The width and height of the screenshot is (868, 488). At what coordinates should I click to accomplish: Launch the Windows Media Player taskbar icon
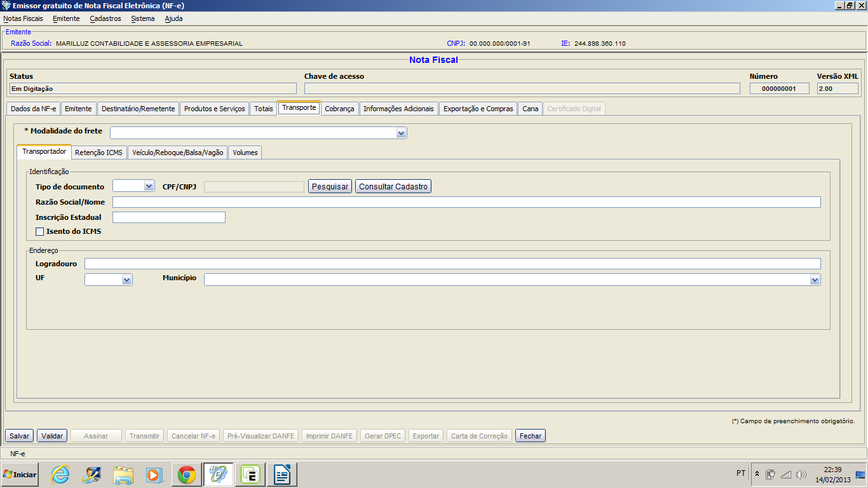pyautogui.click(x=154, y=475)
